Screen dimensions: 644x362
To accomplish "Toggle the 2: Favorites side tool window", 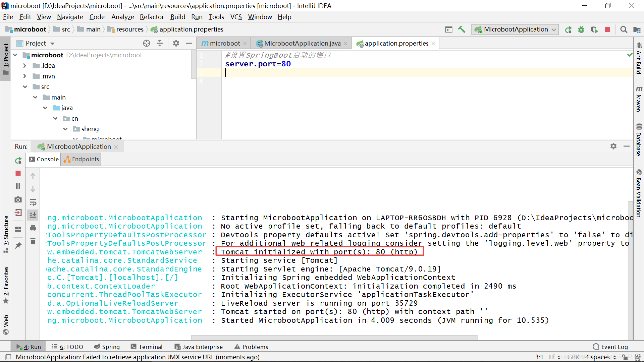I will click(6, 285).
